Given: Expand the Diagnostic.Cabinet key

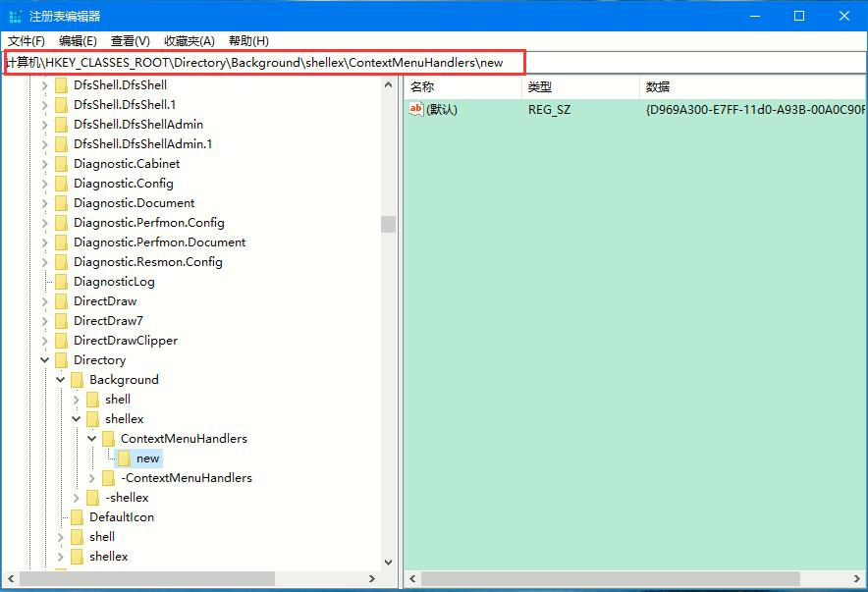Looking at the screenshot, I should tap(45, 163).
